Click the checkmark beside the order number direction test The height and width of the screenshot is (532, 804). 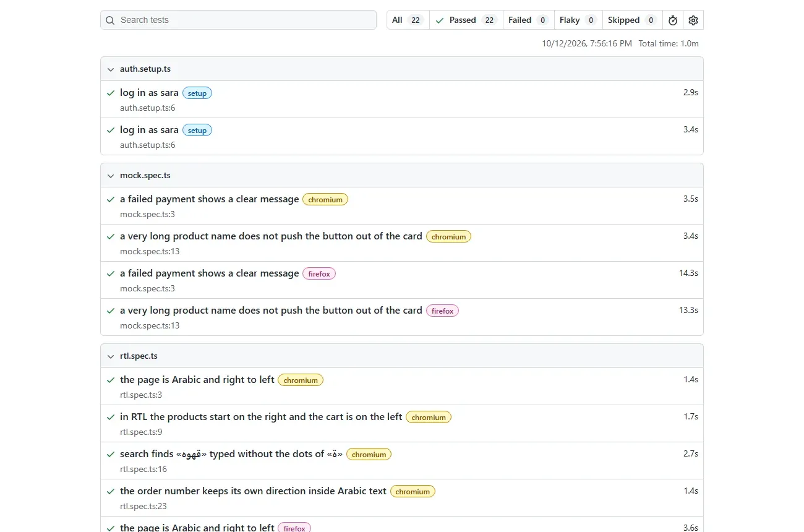111,491
